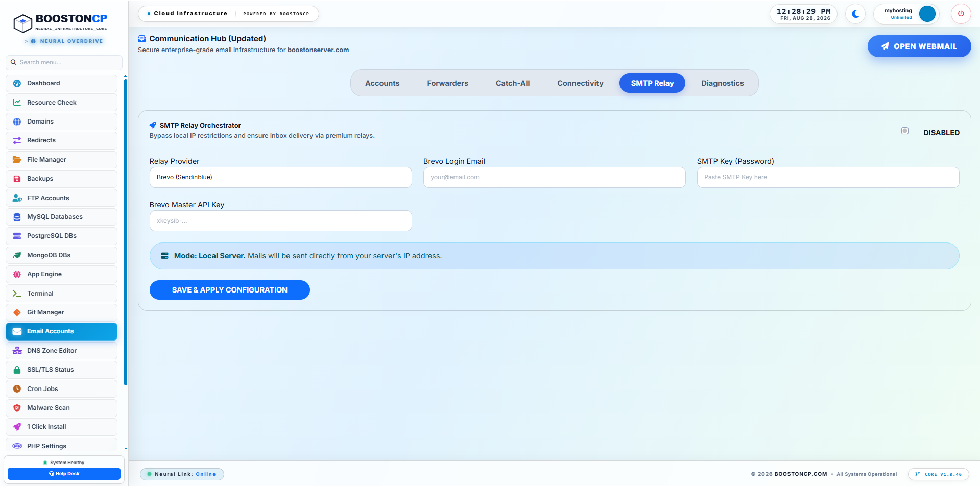Enable the SMTP relay DISABLED checkbox

[905, 131]
